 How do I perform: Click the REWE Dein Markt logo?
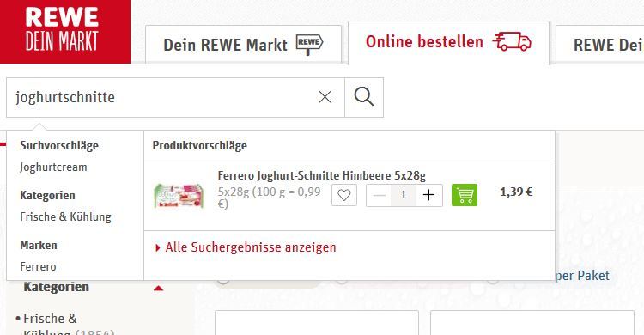[x=65, y=32]
